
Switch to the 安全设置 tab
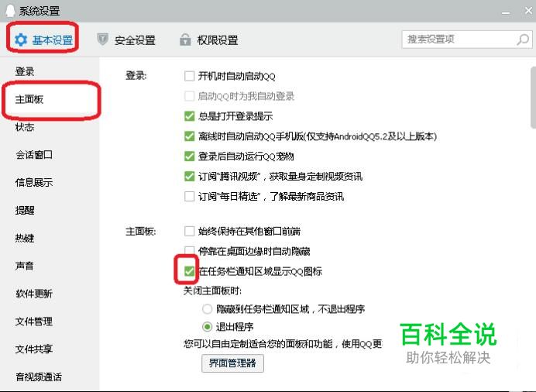[126, 40]
